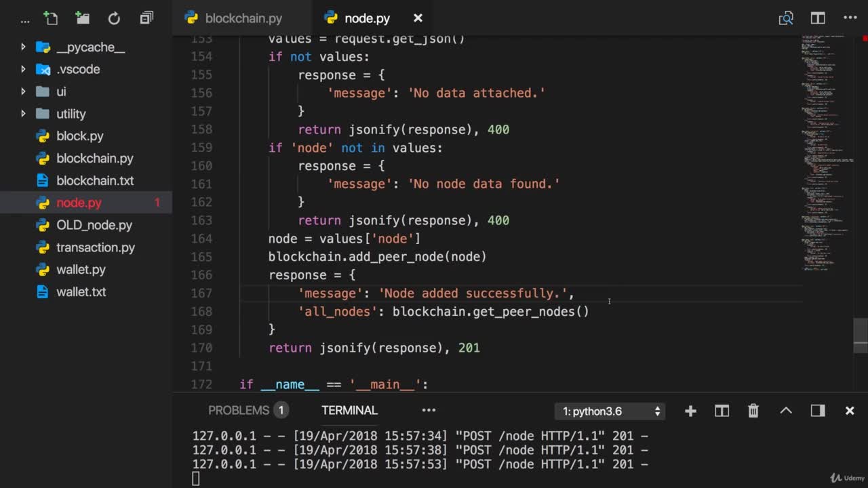This screenshot has width=868, height=488.
Task: Switch to the PROBLEMS panel tab
Action: (239, 410)
